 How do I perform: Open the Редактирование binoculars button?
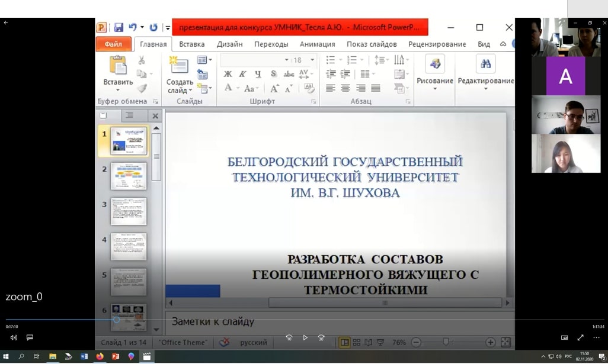[486, 73]
